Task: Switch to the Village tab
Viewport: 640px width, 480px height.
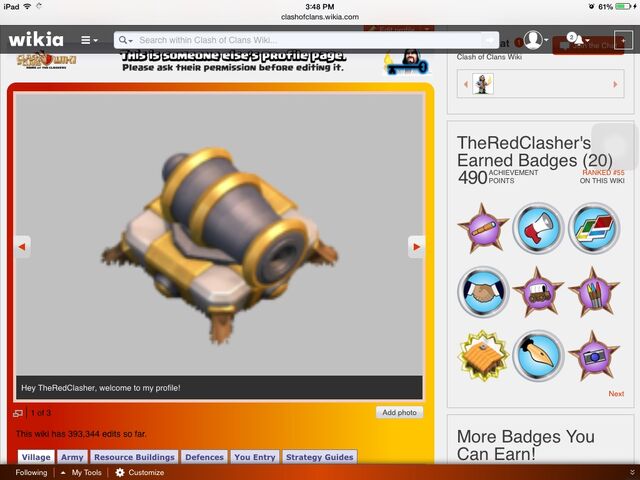Action: 36,457
